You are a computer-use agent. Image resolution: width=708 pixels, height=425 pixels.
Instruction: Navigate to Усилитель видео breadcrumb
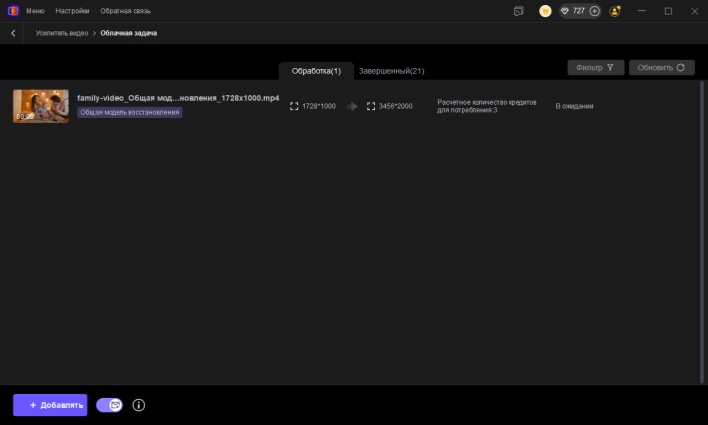[63, 33]
